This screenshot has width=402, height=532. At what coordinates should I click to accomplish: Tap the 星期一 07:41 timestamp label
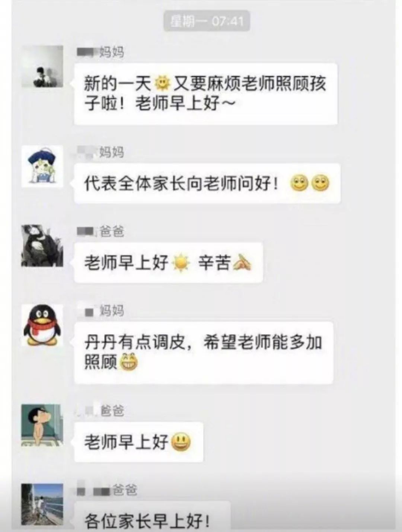click(207, 21)
